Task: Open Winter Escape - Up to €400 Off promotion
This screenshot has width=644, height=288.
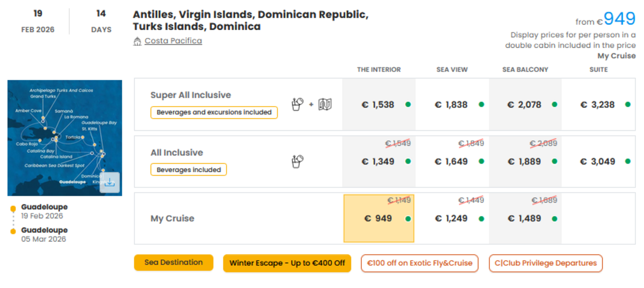Action: click(x=287, y=263)
